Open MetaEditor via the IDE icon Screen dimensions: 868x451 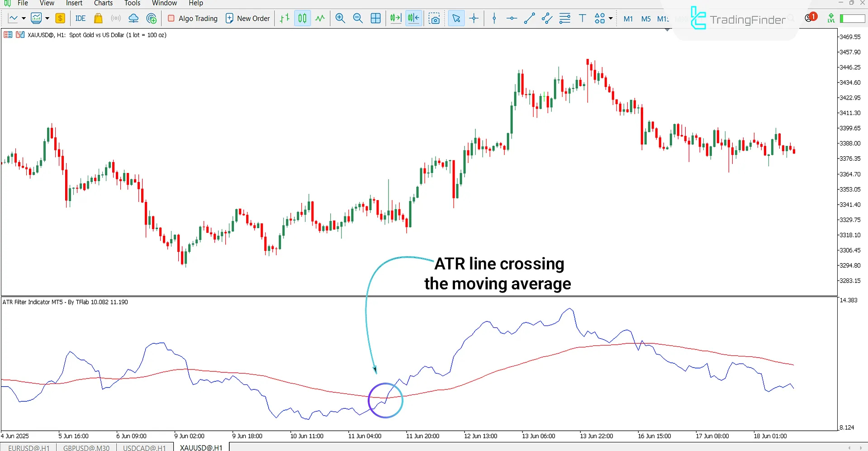[80, 18]
